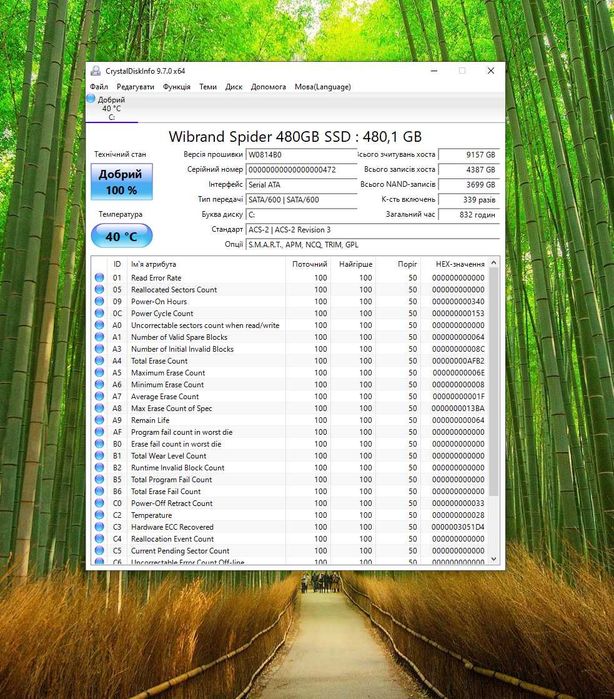Click status orb of Total Erase Count
Screen dimensions: 614x699
tap(99, 361)
